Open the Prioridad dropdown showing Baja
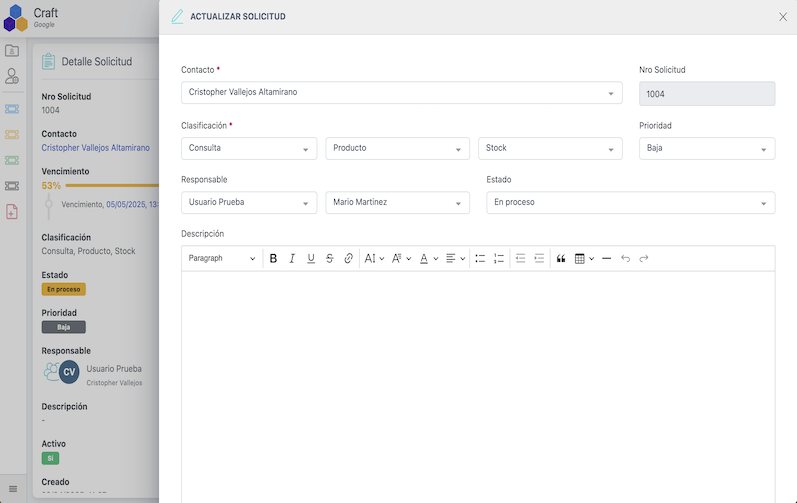This screenshot has width=797, height=503. pyautogui.click(x=707, y=148)
